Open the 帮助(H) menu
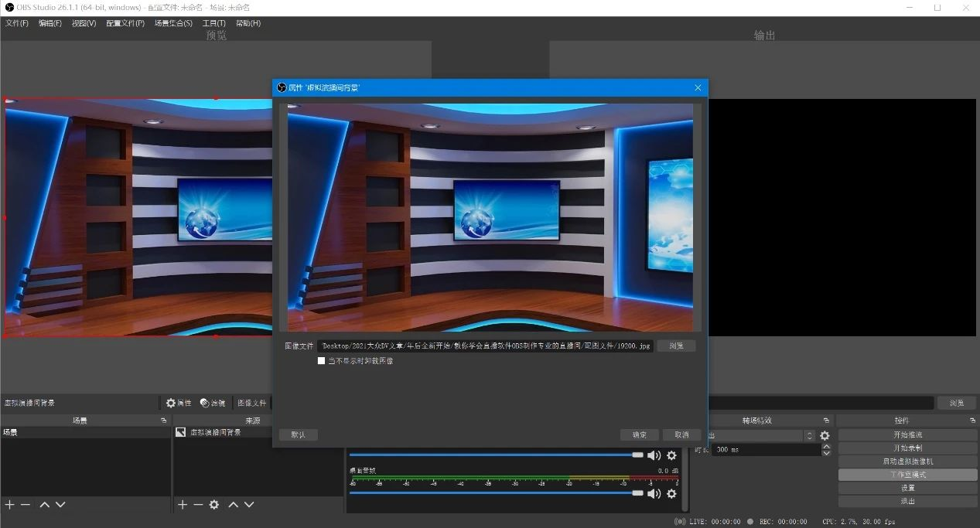 click(248, 23)
